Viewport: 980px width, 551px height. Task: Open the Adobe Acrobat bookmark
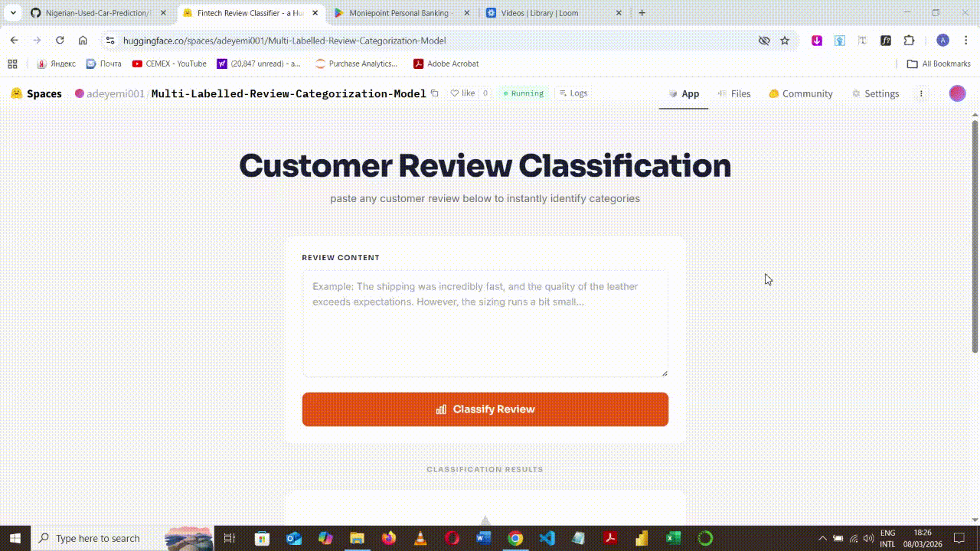(446, 64)
